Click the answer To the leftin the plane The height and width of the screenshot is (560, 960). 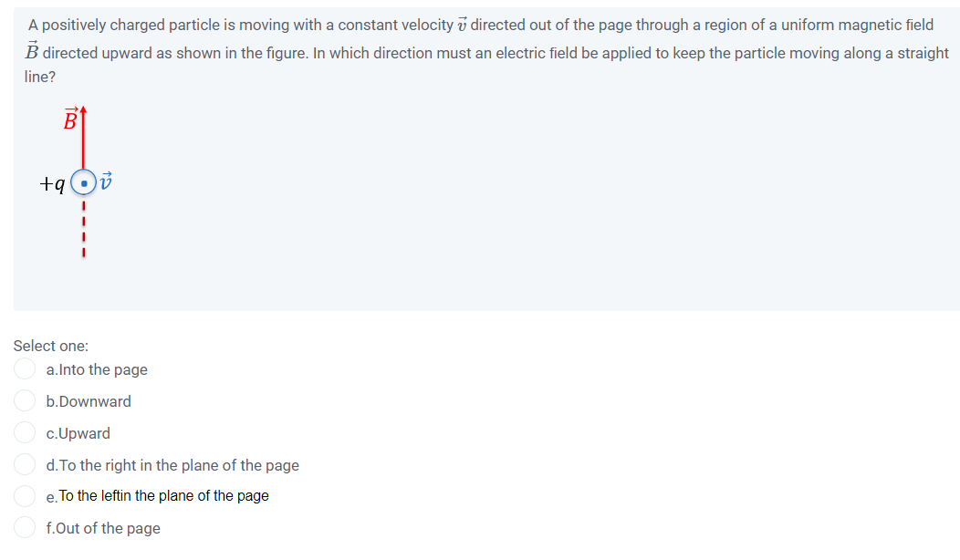(162, 495)
